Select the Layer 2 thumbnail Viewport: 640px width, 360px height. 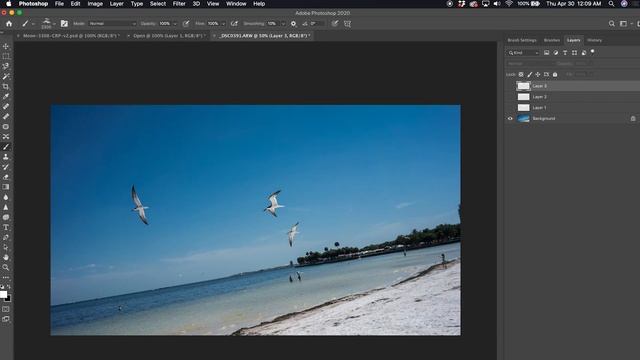pos(523,97)
